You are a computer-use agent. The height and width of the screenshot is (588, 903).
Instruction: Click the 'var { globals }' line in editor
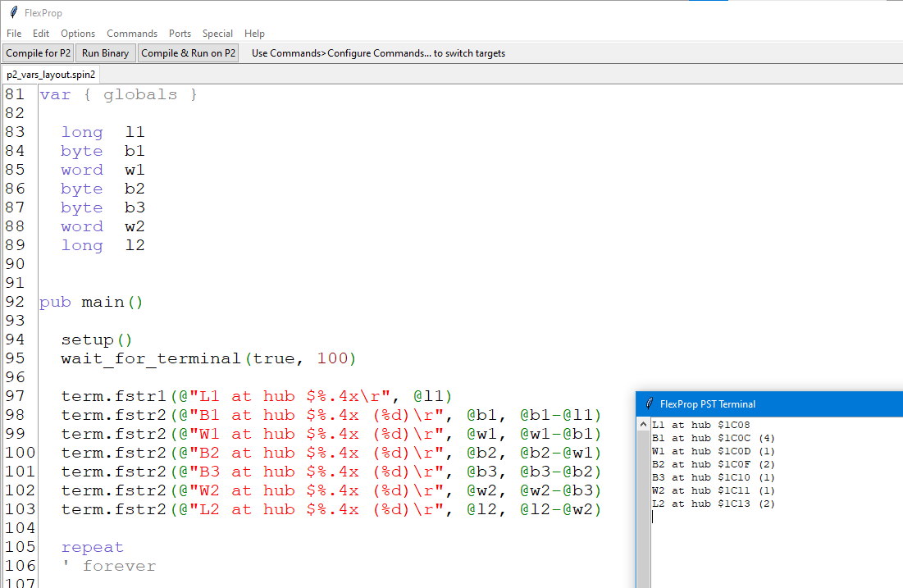click(118, 94)
